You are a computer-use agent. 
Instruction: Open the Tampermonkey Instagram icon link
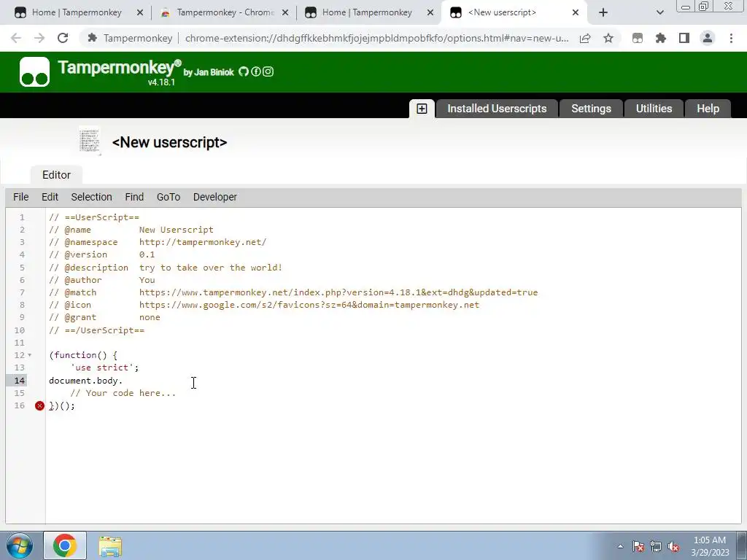268,72
